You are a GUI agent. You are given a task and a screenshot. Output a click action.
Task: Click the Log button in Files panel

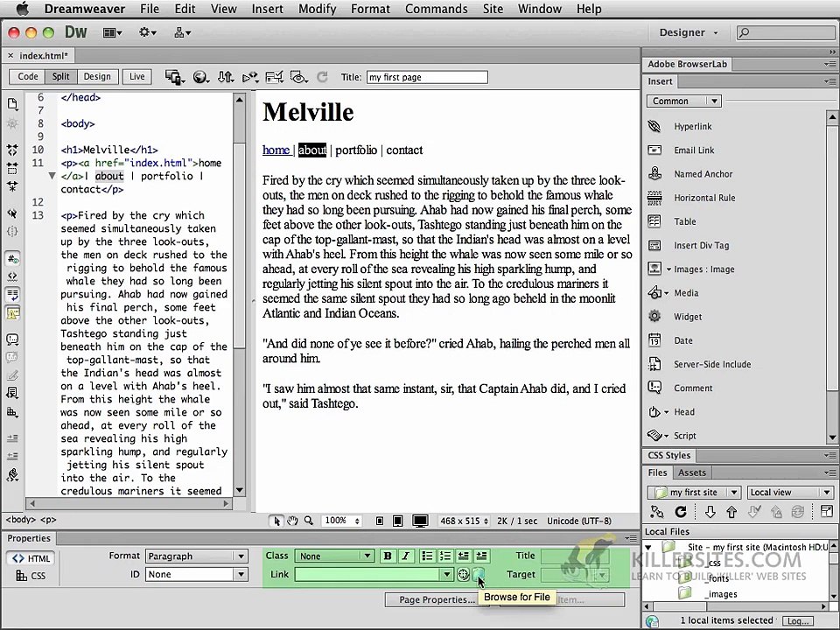pos(797,621)
